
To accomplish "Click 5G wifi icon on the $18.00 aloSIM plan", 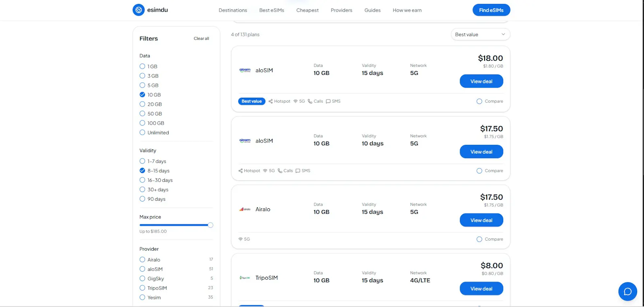I will (295, 101).
